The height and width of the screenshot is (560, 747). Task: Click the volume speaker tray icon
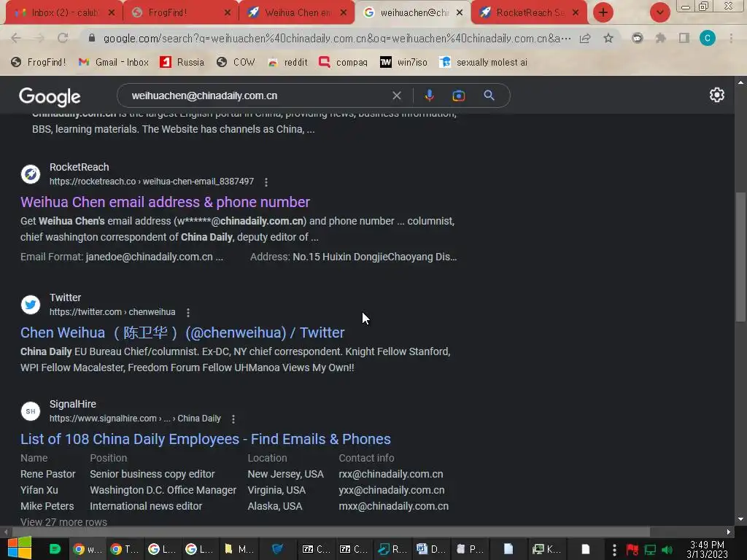click(x=667, y=550)
